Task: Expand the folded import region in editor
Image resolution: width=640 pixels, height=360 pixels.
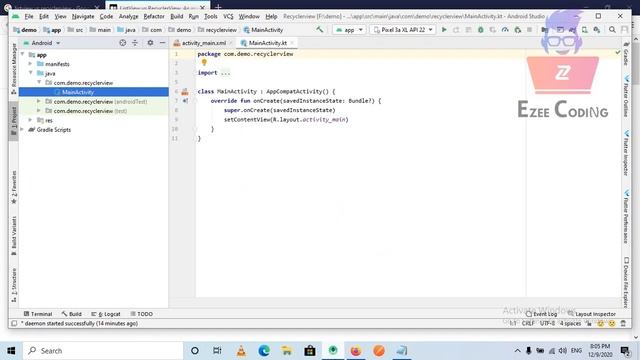Action: click(225, 73)
